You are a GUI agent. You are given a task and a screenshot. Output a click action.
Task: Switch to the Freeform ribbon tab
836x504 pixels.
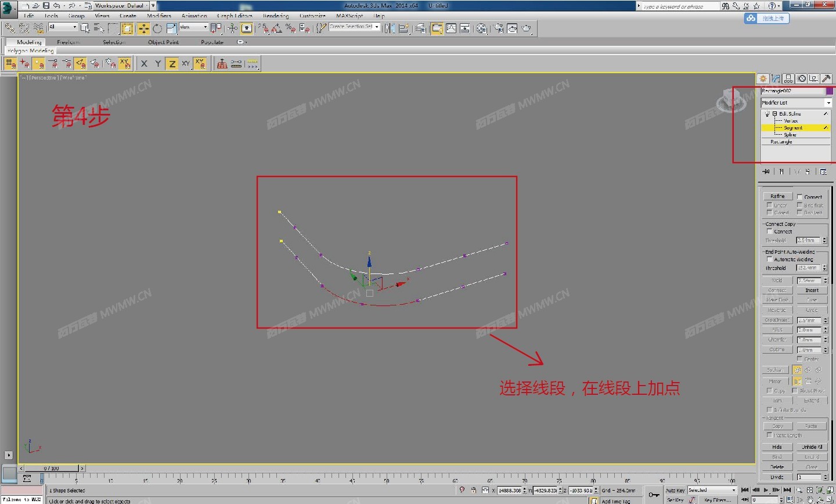pyautogui.click(x=69, y=42)
